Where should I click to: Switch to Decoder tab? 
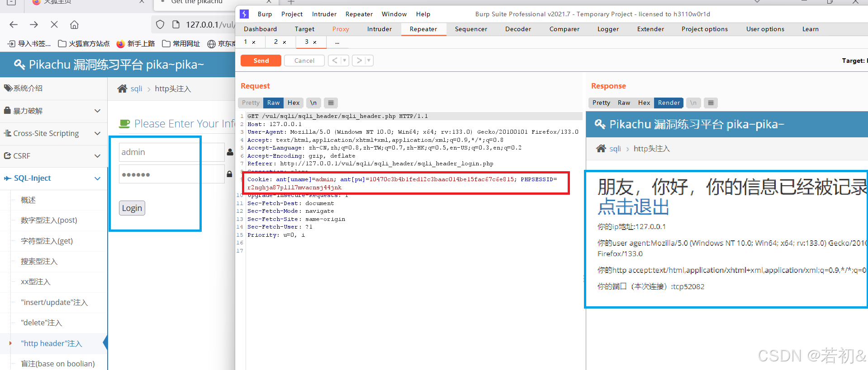click(x=518, y=29)
